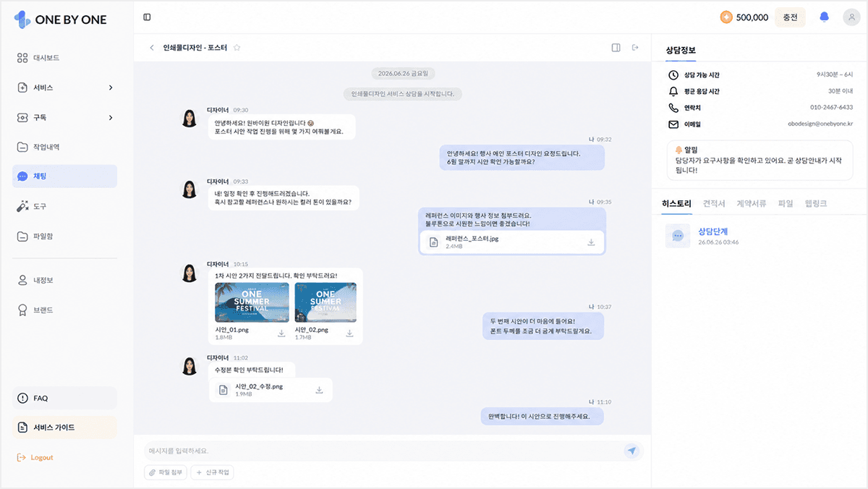This screenshot has height=489, width=868.
Task: Toggle the sidebar collapse icon in the header
Action: tap(147, 17)
